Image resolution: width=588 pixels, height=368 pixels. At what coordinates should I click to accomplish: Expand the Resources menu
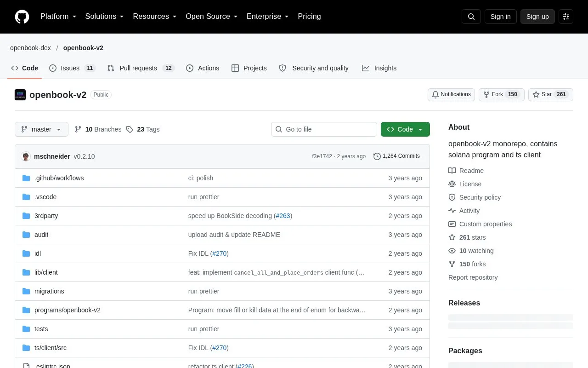(x=155, y=17)
